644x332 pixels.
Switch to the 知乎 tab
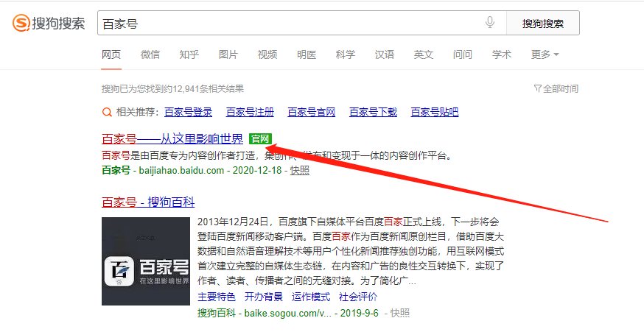point(189,54)
